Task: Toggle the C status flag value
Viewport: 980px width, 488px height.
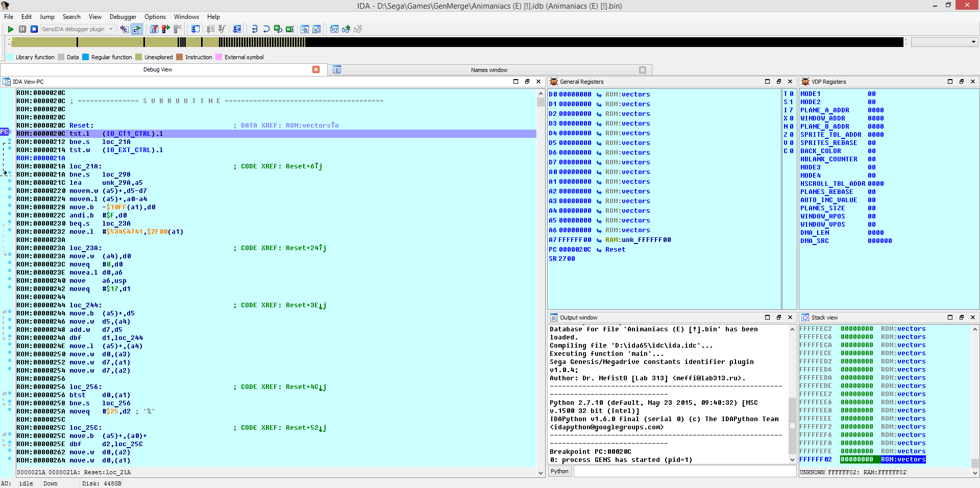Action: [791, 151]
